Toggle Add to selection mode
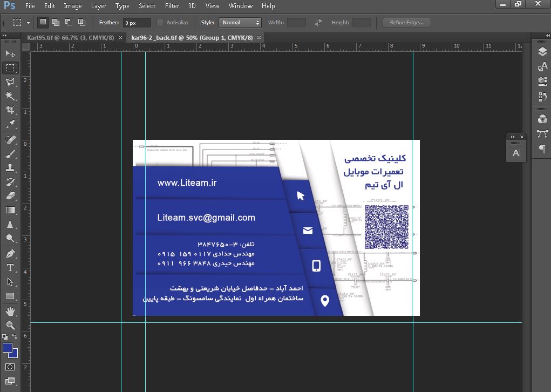Image resolution: width=551 pixels, height=392 pixels. (56, 23)
